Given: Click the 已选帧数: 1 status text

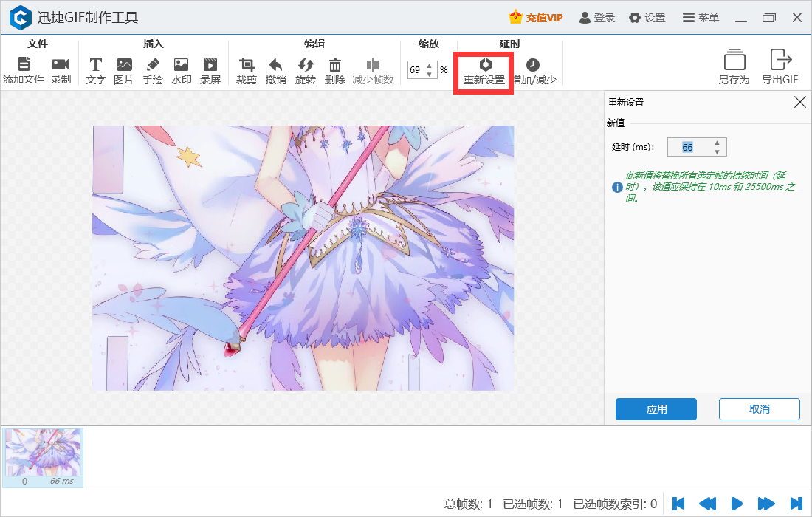Looking at the screenshot, I should [532, 504].
